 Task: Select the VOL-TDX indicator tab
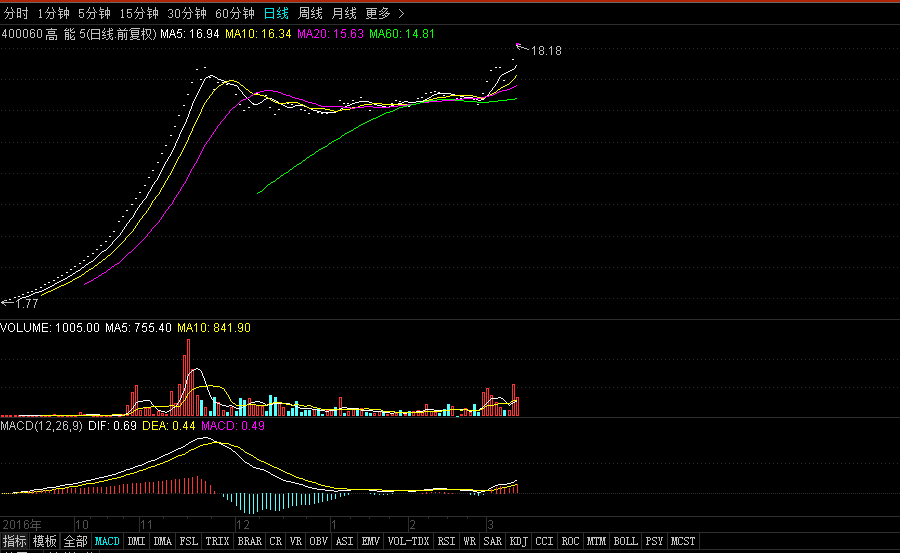point(408,541)
